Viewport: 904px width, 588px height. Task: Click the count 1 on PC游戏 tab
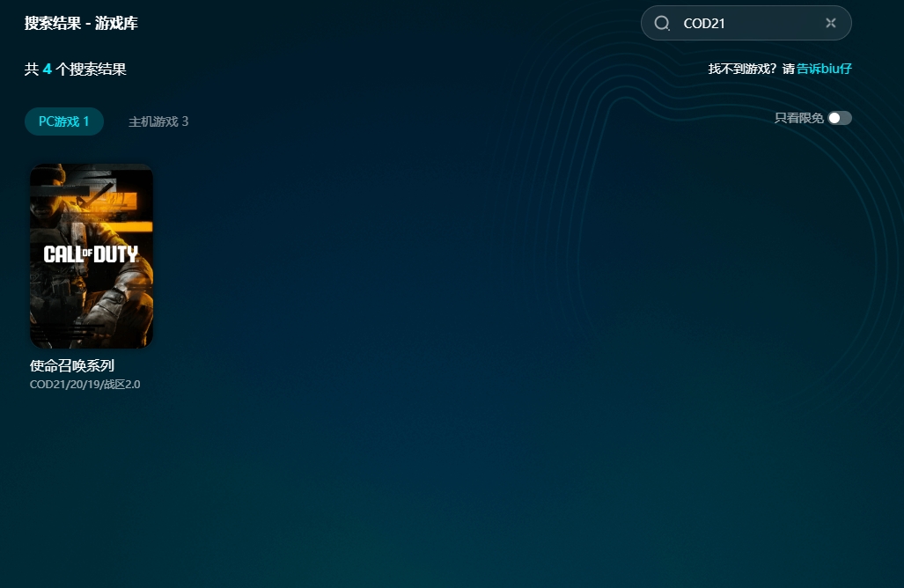(x=86, y=121)
